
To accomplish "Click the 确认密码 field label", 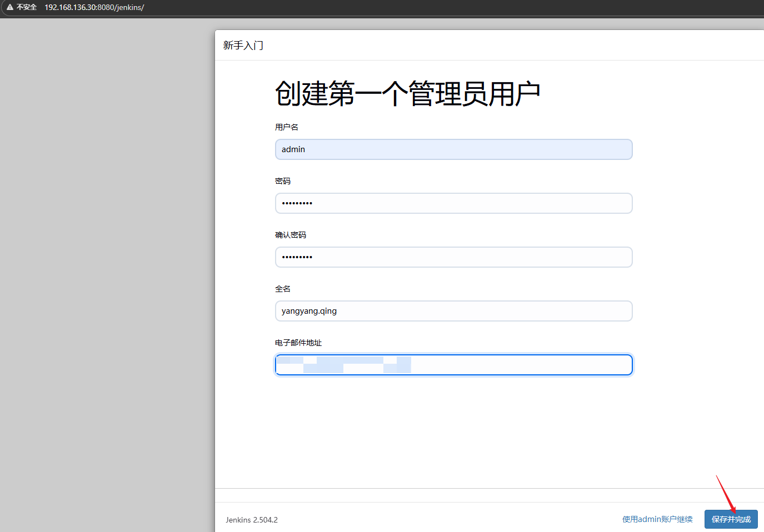I will tap(291, 234).
